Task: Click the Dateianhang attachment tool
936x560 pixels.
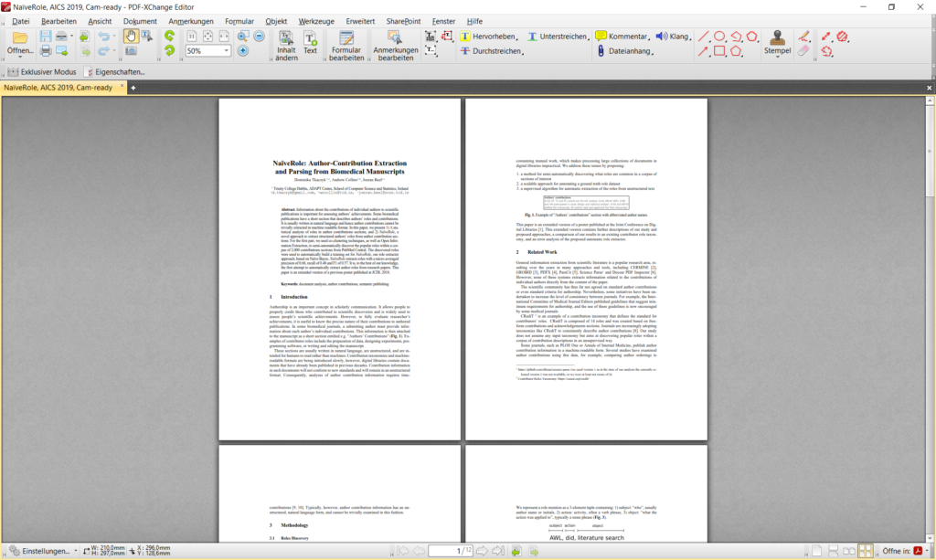Action: 623,51
